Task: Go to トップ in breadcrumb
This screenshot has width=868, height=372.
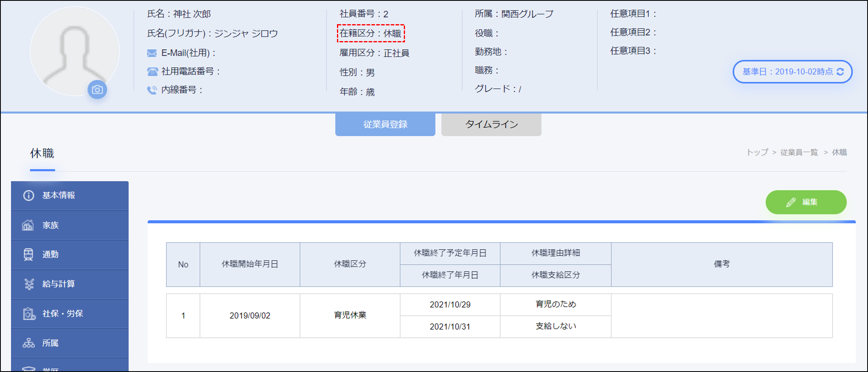Action: coord(757,152)
